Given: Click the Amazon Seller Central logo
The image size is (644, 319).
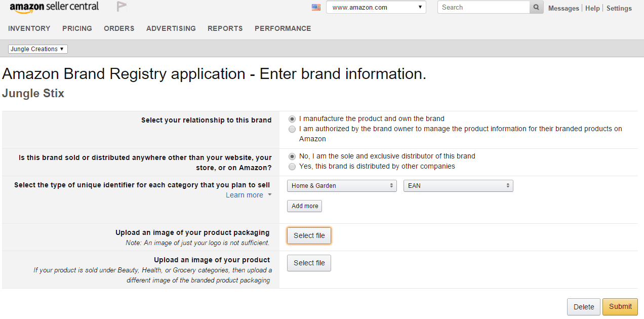Looking at the screenshot, I should click(54, 7).
